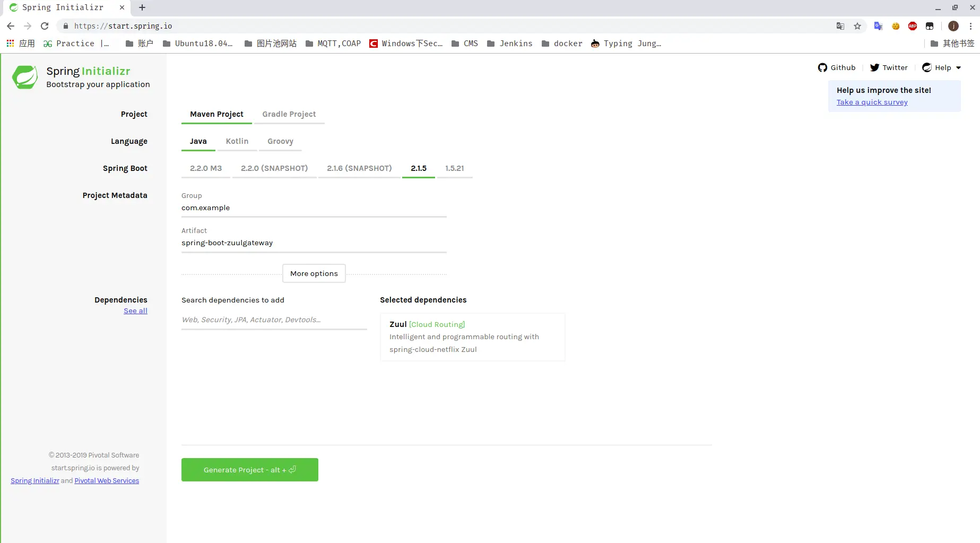Open Pivotal Web Services footer link
This screenshot has width=980, height=543.
107,481
